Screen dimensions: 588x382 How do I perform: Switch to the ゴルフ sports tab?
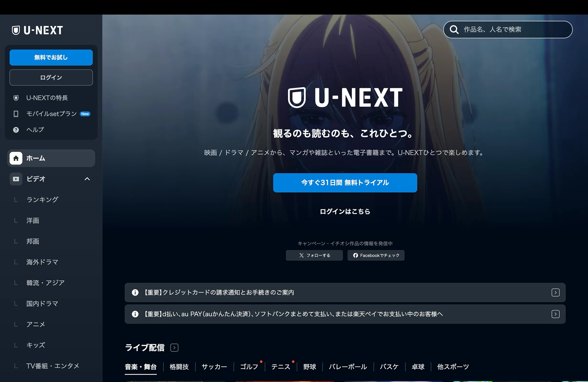pos(249,367)
